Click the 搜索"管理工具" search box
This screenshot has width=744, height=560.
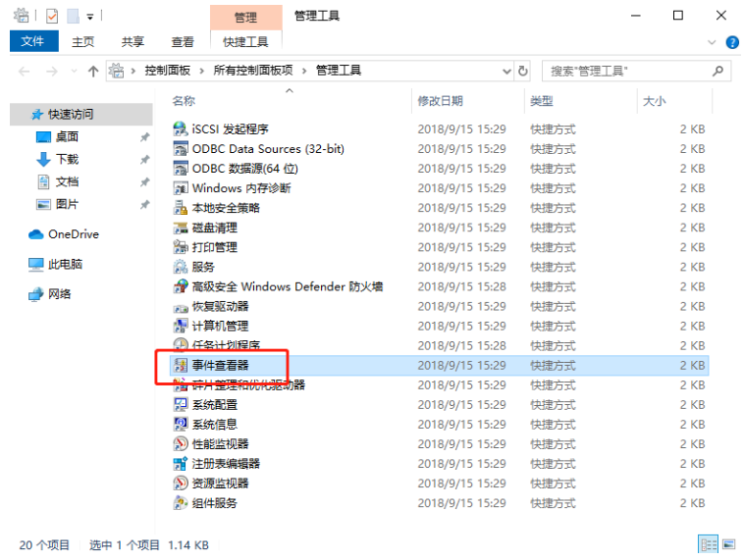coord(628,71)
